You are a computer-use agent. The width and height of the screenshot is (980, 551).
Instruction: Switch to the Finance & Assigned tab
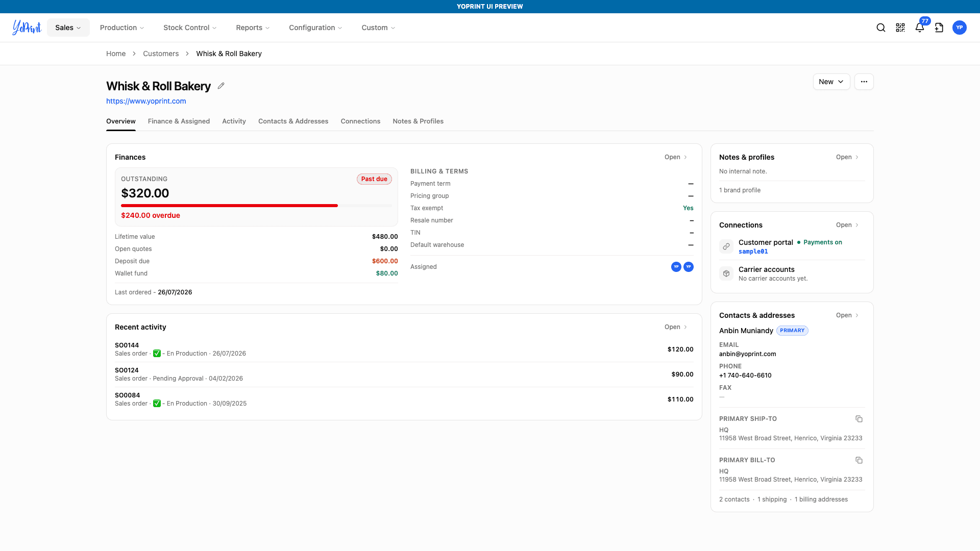(x=179, y=121)
